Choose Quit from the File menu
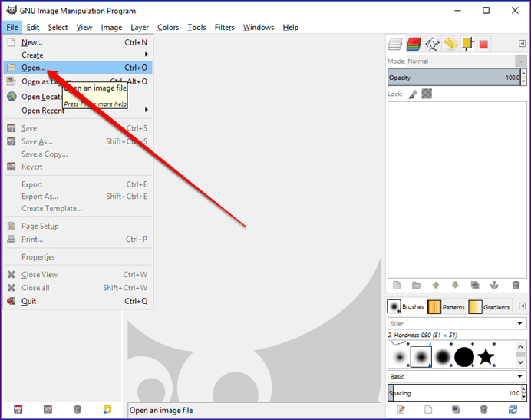 click(78, 301)
